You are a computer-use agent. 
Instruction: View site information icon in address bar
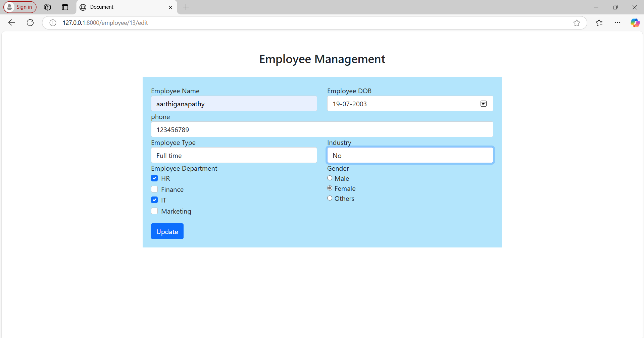53,23
